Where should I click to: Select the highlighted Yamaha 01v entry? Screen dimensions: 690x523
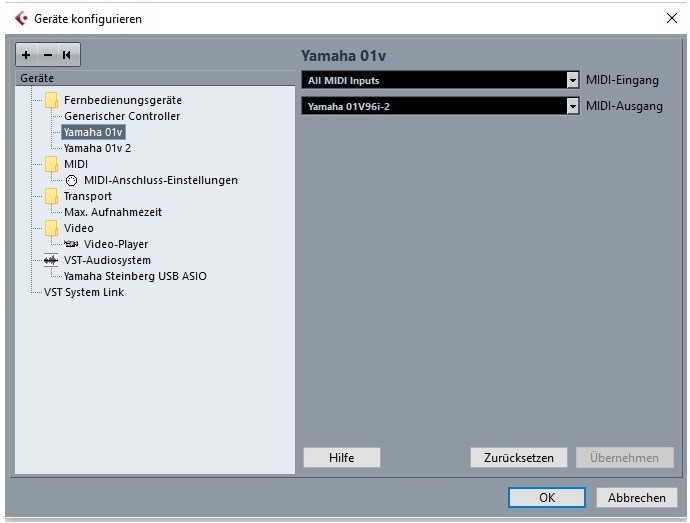pos(93,132)
